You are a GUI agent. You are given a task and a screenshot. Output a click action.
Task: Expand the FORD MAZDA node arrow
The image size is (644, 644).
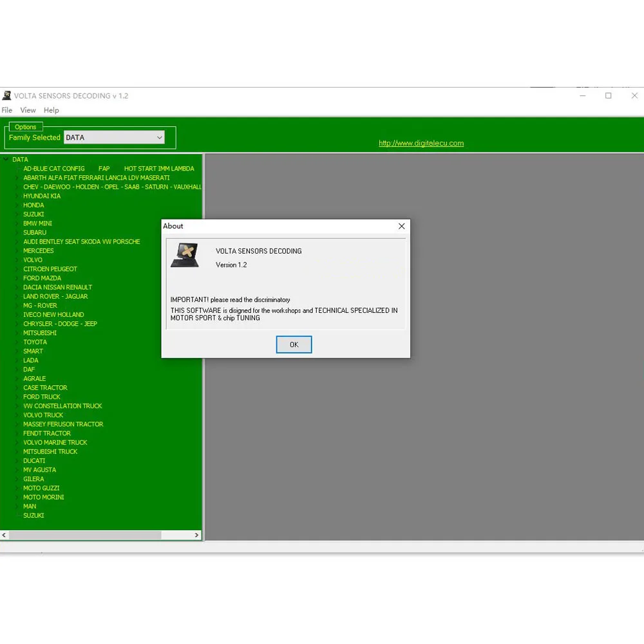pos(17,278)
